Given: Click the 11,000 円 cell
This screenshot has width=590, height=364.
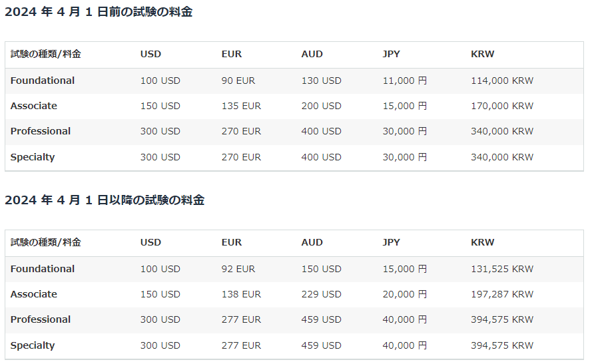Looking at the screenshot, I should pyautogui.click(x=405, y=81).
